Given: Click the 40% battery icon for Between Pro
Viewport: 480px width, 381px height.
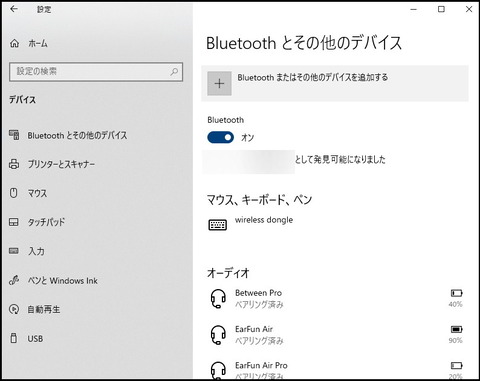Looking at the screenshot, I should pyautogui.click(x=456, y=293).
